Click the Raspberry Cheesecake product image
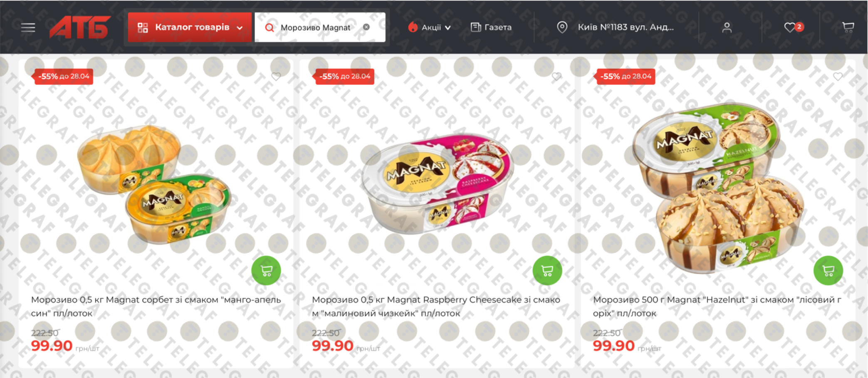This screenshot has height=378, width=868. [x=438, y=183]
